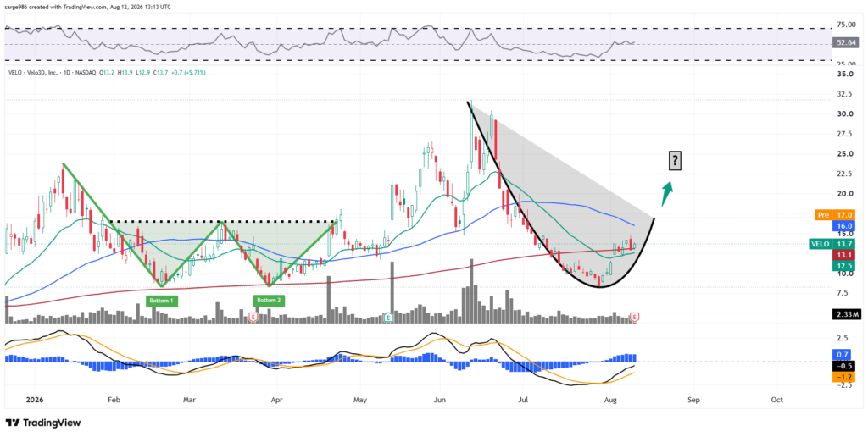The width and height of the screenshot is (868, 437).
Task: Click the NASDAQ exchange name in the legend
Action: 86,73
